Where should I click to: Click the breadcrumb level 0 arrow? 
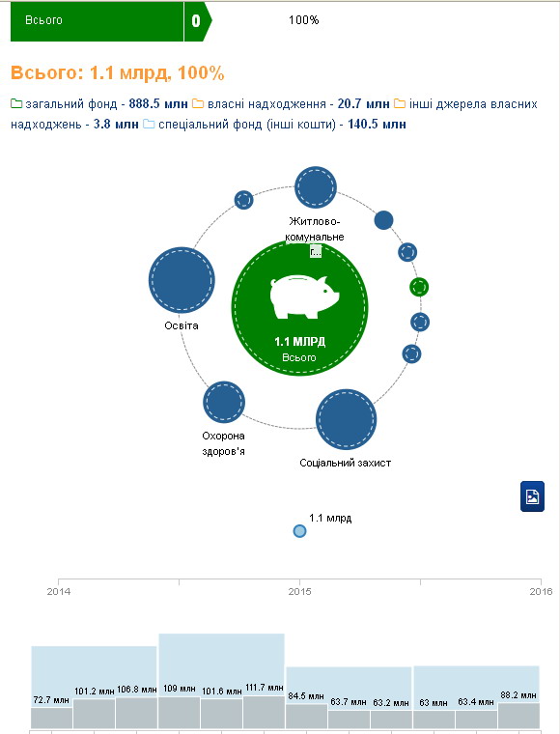(x=197, y=20)
